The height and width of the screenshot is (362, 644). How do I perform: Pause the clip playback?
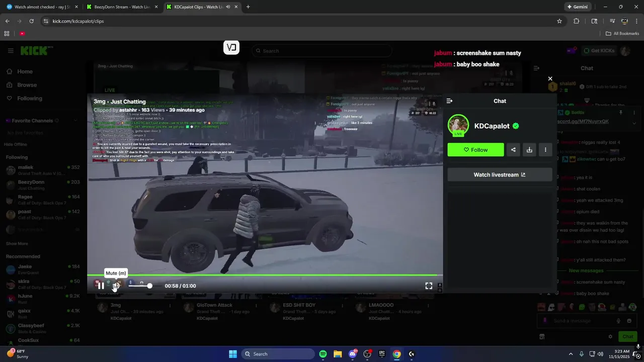click(101, 286)
